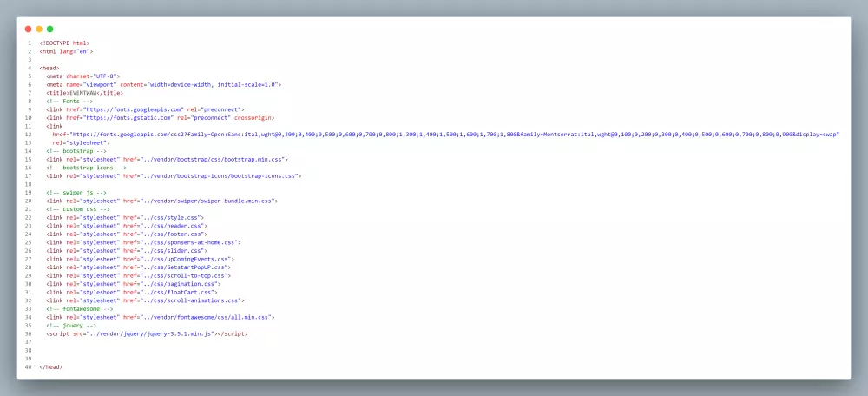Click line number 38 in the gutter
The height and width of the screenshot is (396, 868).
tap(29, 351)
